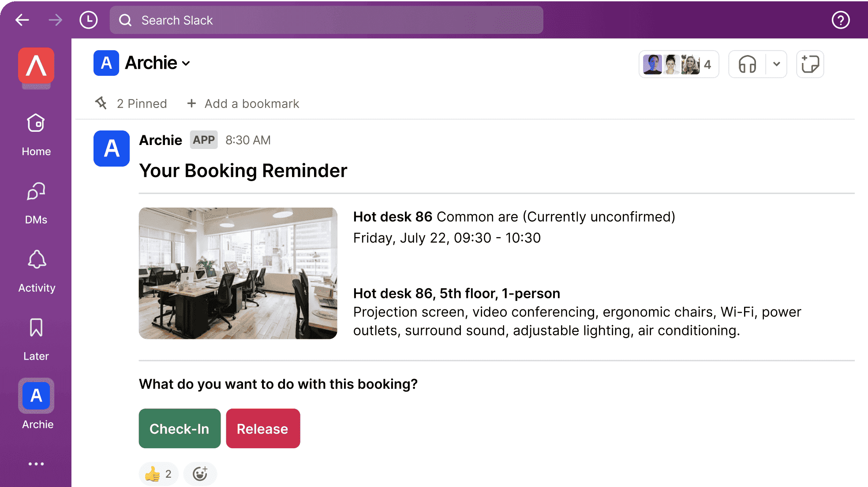The image size is (868, 487).
Task: Open the huddle options chevron
Action: point(776,64)
